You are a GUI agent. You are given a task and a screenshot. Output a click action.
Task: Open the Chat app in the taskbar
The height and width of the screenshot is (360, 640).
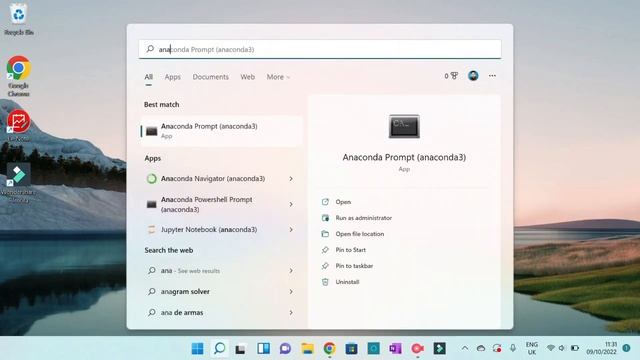[x=285, y=349]
